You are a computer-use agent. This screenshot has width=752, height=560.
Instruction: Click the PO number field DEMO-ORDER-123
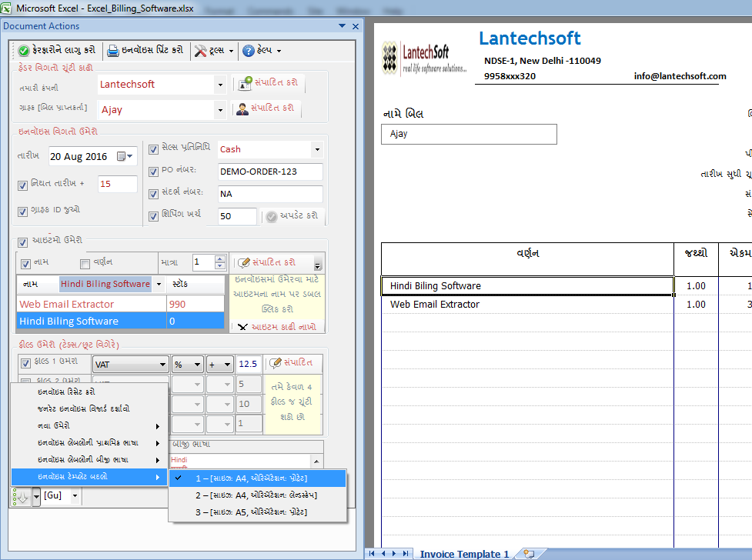point(270,172)
